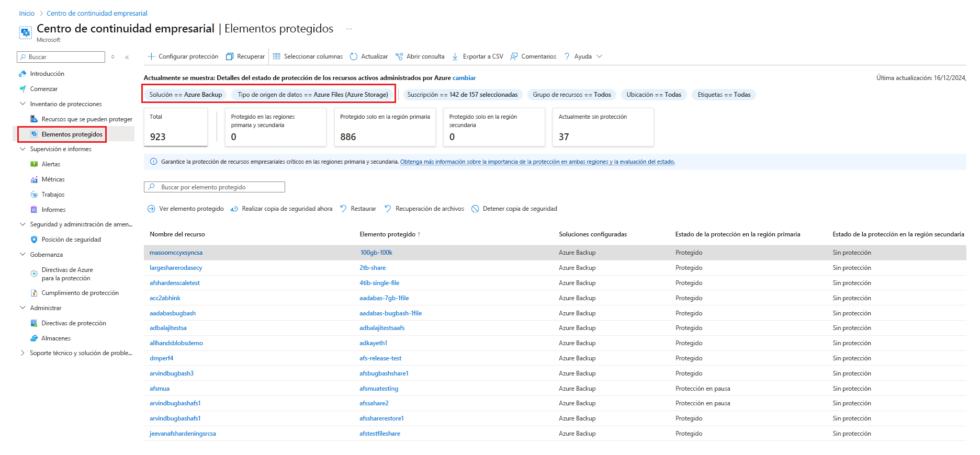Collapse the Administrar section
980x455 pixels.
[x=22, y=308]
